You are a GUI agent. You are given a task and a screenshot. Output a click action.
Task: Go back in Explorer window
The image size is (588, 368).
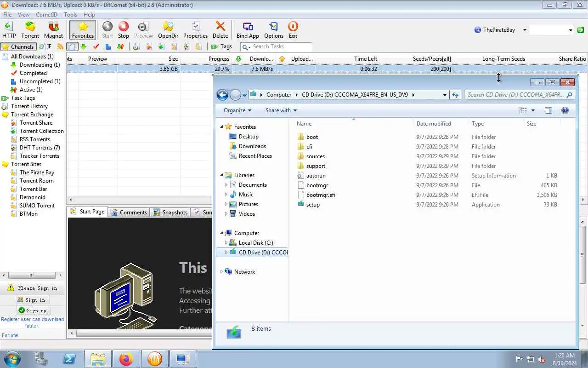click(x=222, y=95)
